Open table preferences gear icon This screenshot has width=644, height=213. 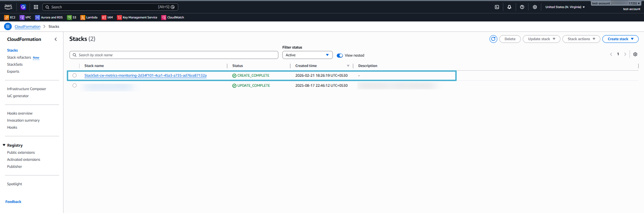coord(635,54)
